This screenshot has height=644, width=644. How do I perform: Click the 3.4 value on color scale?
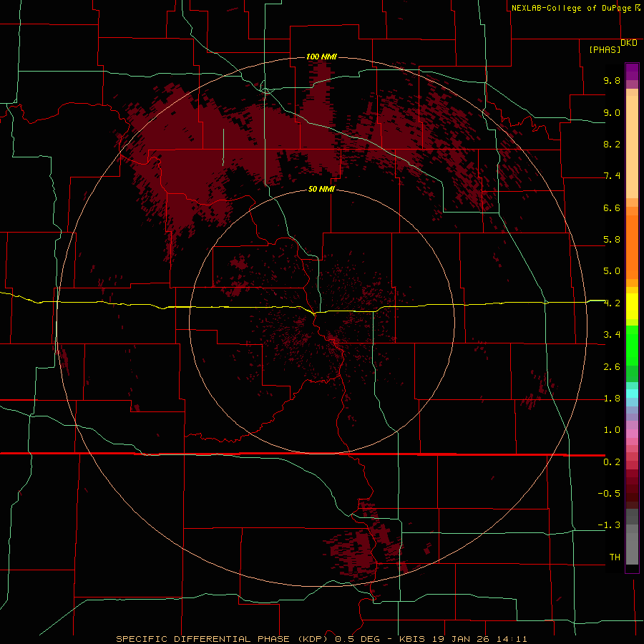coord(612,335)
